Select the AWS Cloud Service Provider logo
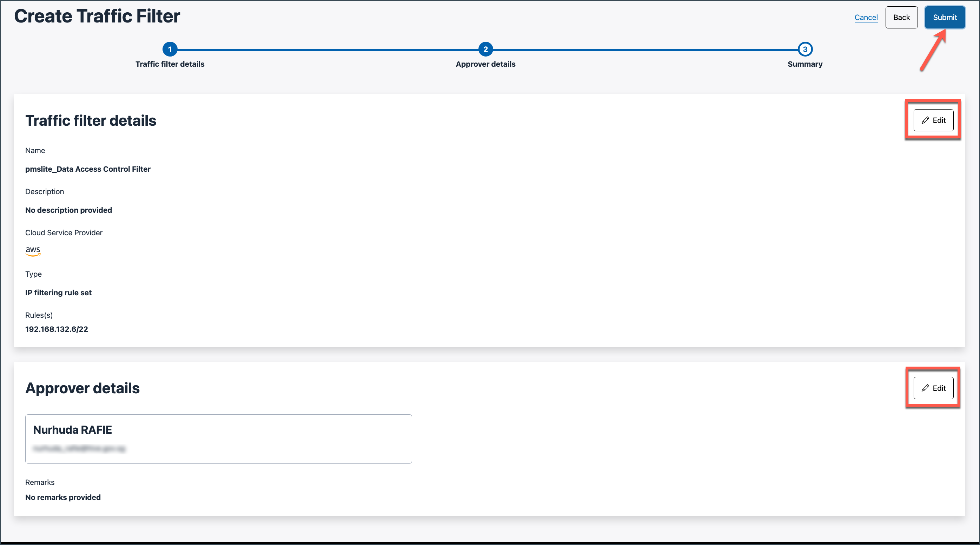Screen dimensions: 980x545 click(x=33, y=251)
